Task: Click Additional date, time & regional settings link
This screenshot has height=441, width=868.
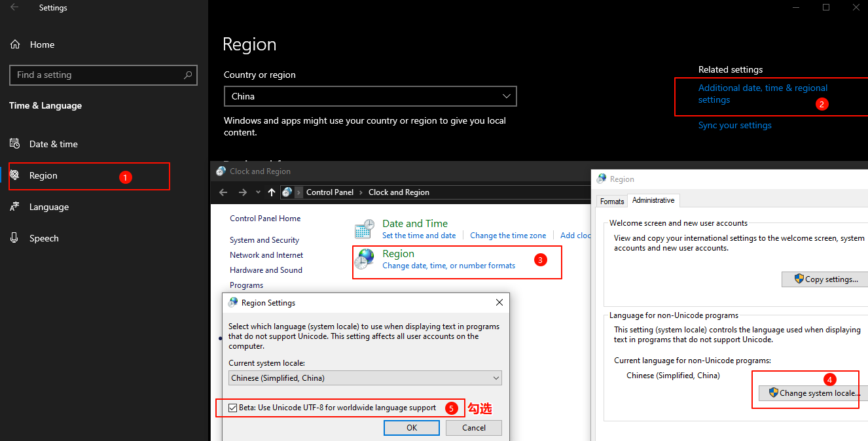Action: tap(763, 94)
